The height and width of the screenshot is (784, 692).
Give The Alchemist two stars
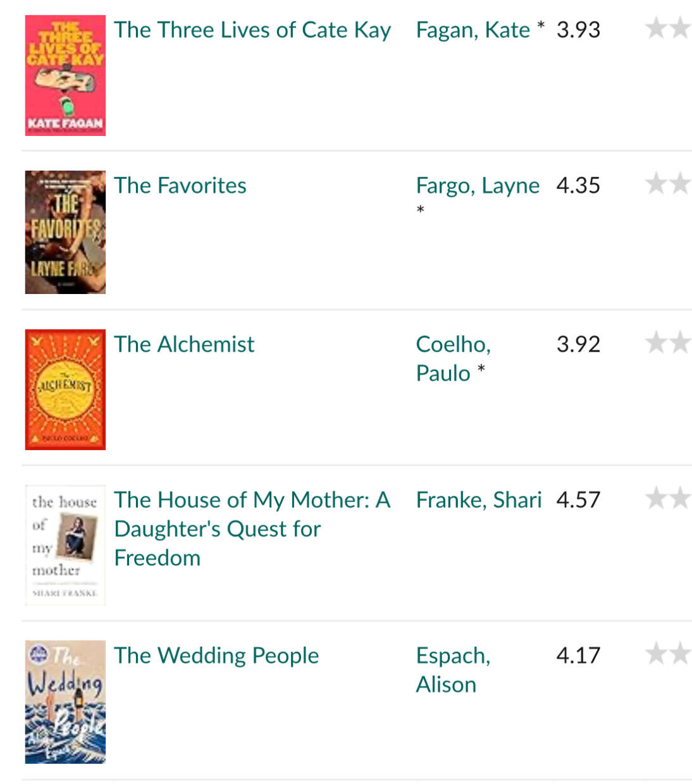pos(680,342)
